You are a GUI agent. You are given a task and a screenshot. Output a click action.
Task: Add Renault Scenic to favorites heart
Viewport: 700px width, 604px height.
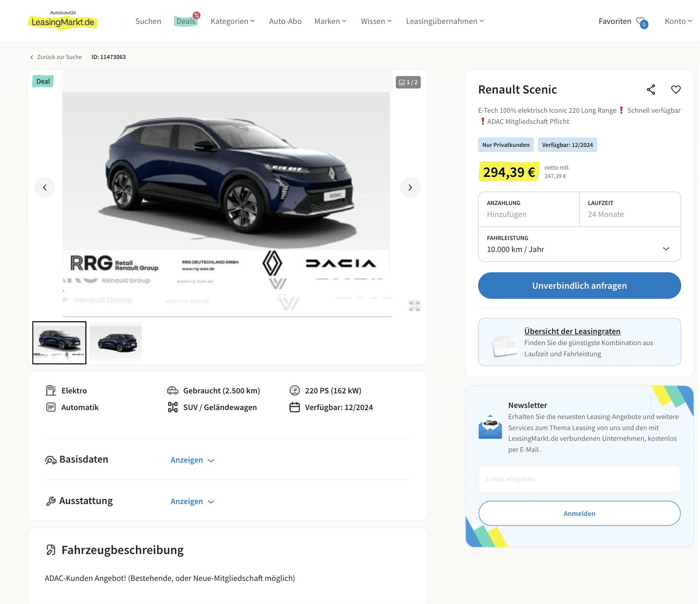click(676, 90)
